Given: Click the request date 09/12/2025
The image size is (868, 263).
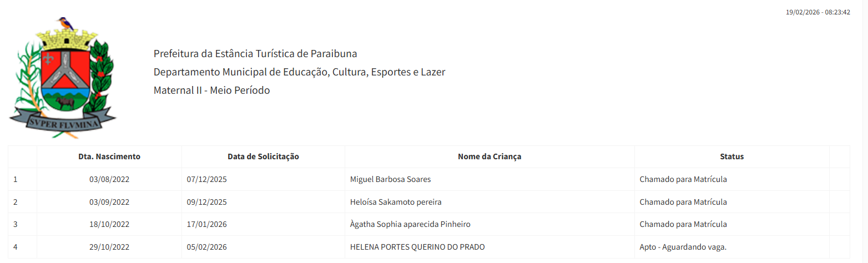Looking at the screenshot, I should tap(207, 202).
